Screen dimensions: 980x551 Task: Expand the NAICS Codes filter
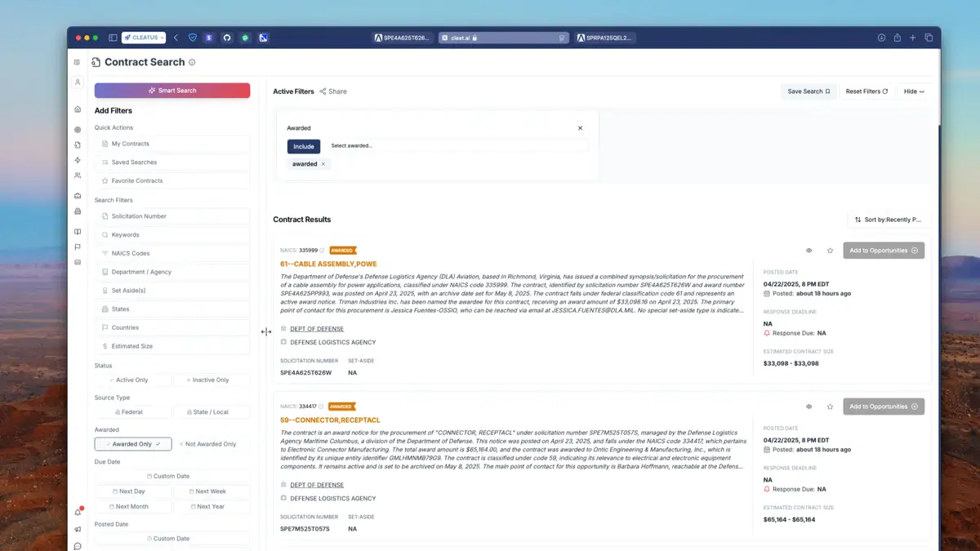tap(172, 253)
